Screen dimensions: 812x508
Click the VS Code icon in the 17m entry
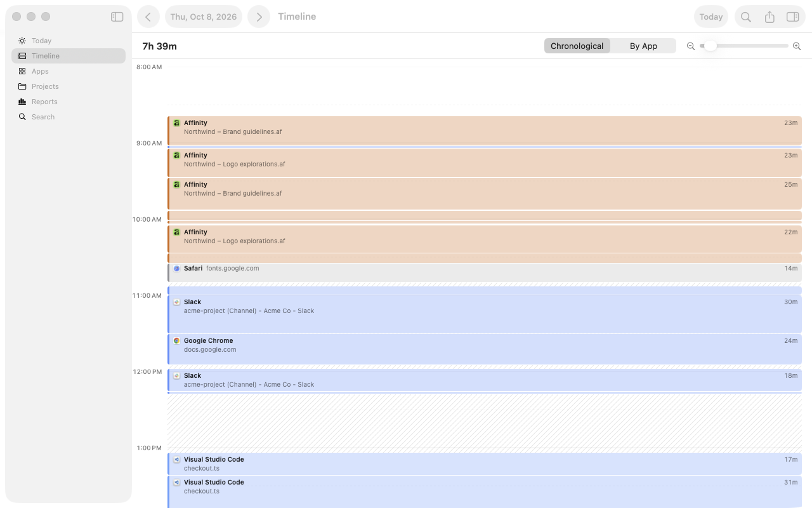(177, 460)
